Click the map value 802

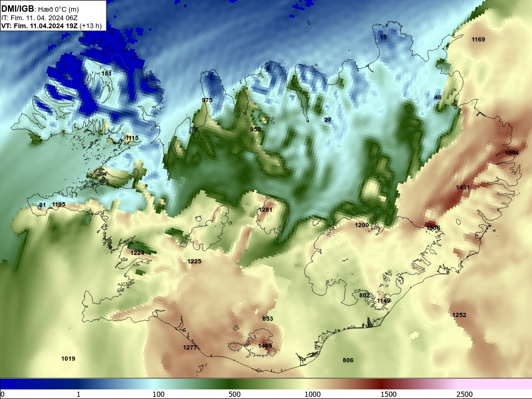(364, 295)
